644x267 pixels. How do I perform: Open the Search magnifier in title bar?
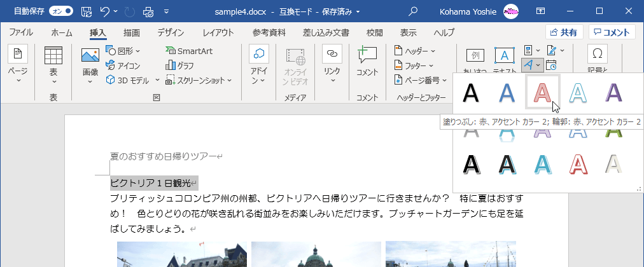click(x=414, y=11)
